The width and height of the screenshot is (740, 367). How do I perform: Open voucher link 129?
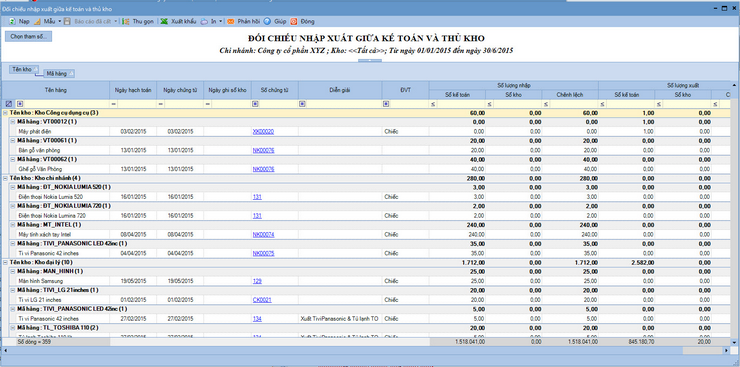(257, 281)
